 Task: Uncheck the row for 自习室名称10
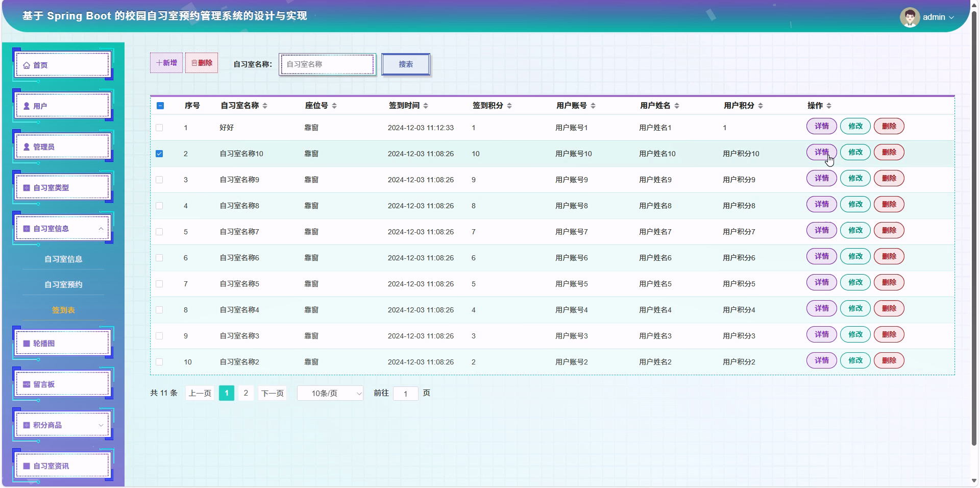click(x=159, y=154)
